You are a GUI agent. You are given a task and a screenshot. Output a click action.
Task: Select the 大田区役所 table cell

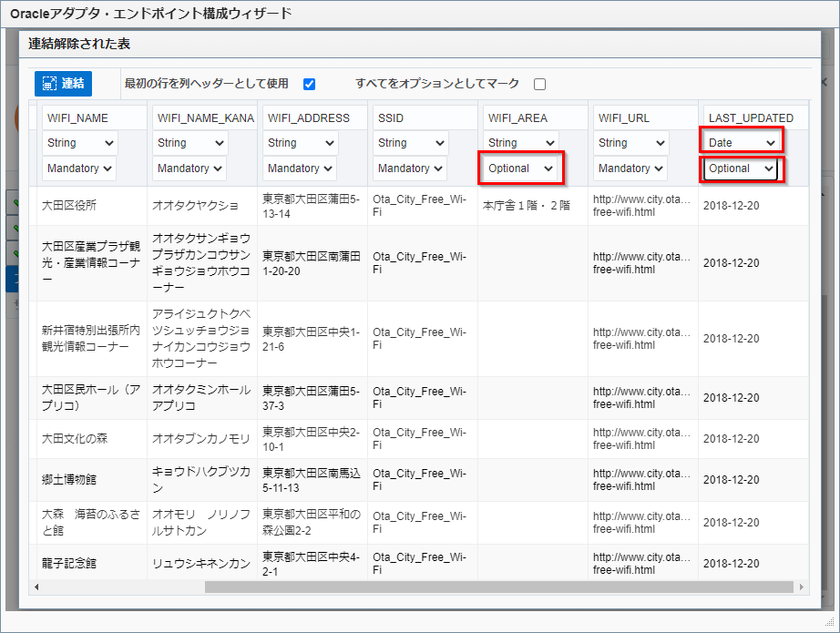(x=70, y=206)
